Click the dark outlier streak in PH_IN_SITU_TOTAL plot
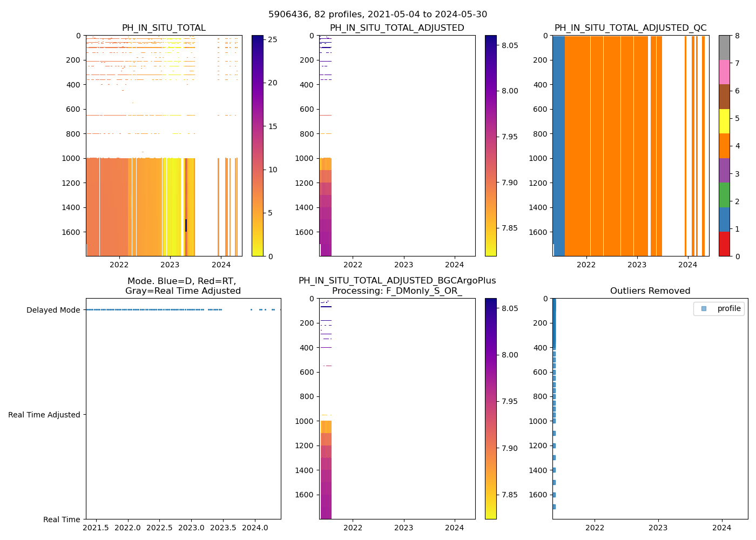This screenshot has height=540, width=756. [x=186, y=225]
